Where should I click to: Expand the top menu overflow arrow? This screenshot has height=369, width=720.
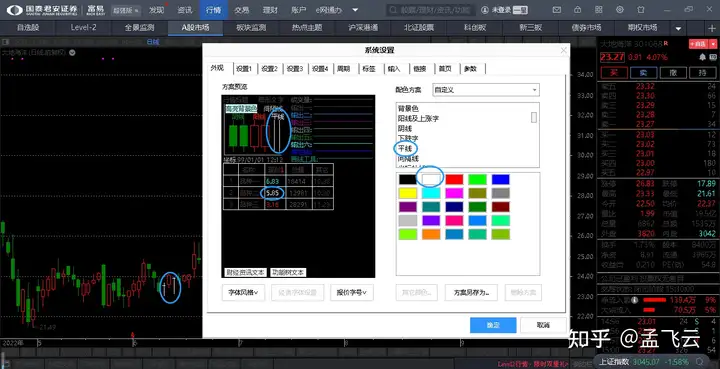tap(355, 10)
